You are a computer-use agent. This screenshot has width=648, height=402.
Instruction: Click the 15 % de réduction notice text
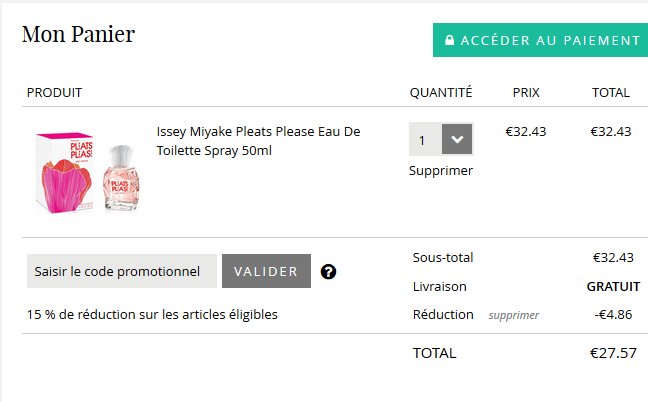(152, 314)
